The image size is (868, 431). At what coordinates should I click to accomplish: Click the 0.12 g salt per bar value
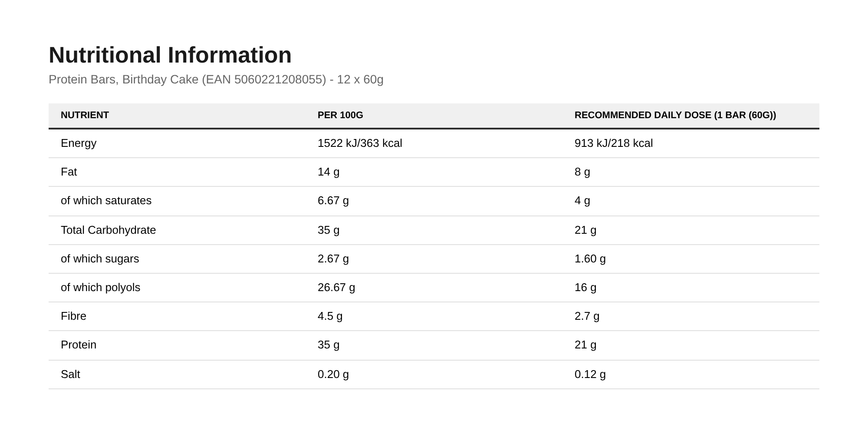tap(590, 375)
